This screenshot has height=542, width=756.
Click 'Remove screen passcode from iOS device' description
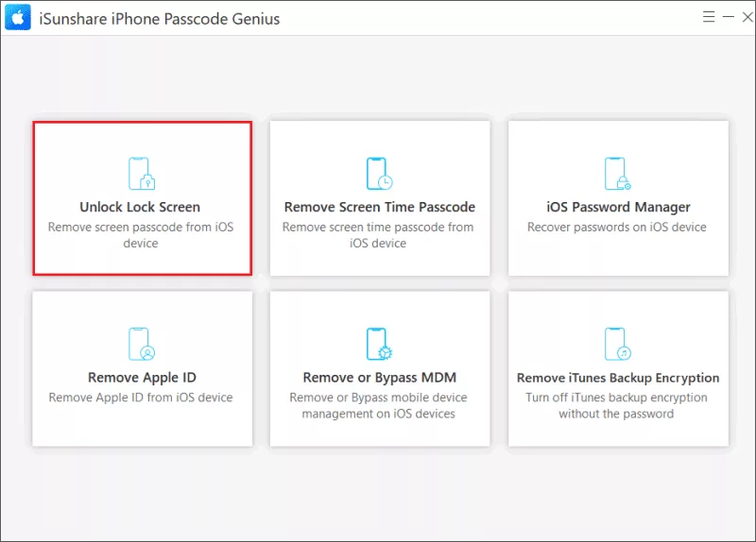[140, 234]
